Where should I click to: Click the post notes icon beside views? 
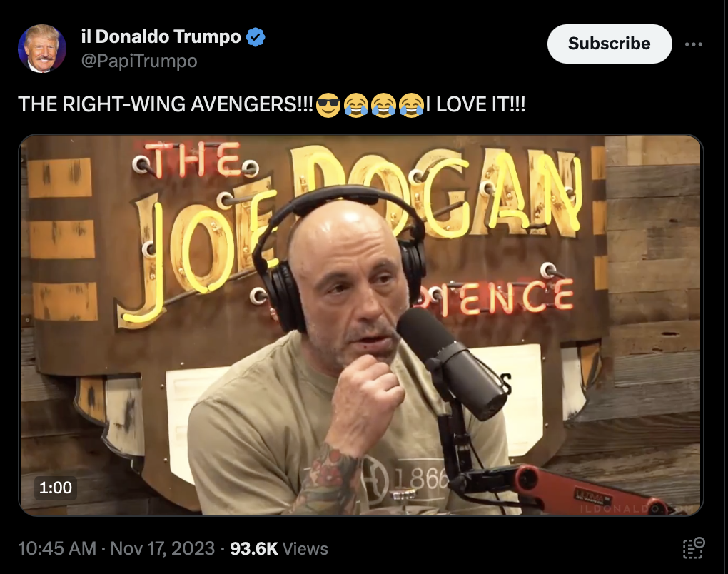coord(693,548)
